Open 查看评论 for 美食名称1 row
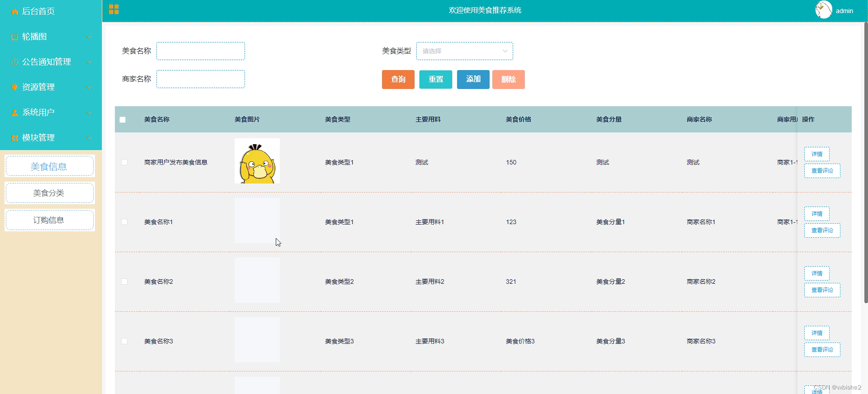The image size is (868, 394). click(822, 230)
